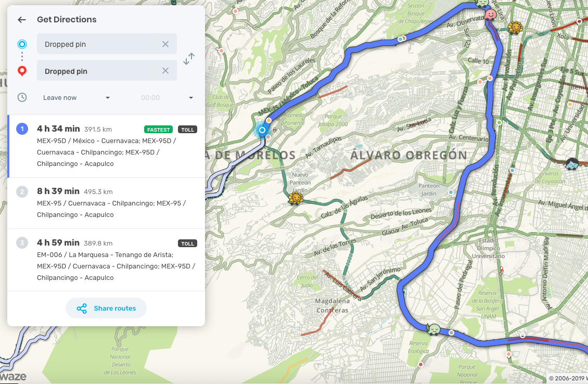Select route 1 number badge
The height and width of the screenshot is (384, 588).
tap(22, 129)
